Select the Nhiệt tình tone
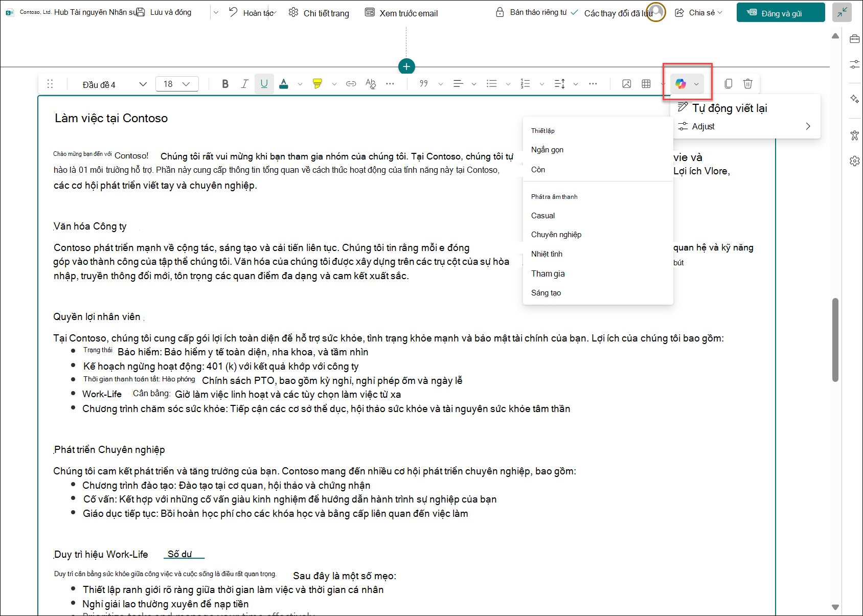Image resolution: width=863 pixels, height=616 pixels. [598, 254]
